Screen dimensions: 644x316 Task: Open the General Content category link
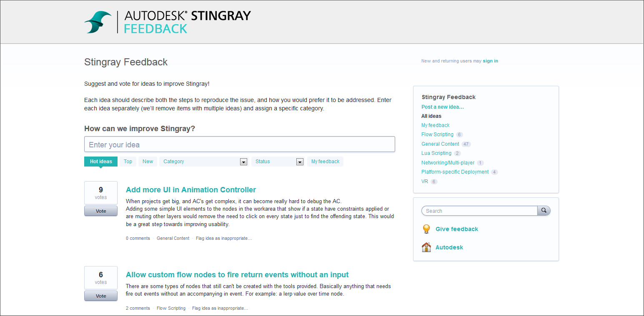click(x=440, y=144)
